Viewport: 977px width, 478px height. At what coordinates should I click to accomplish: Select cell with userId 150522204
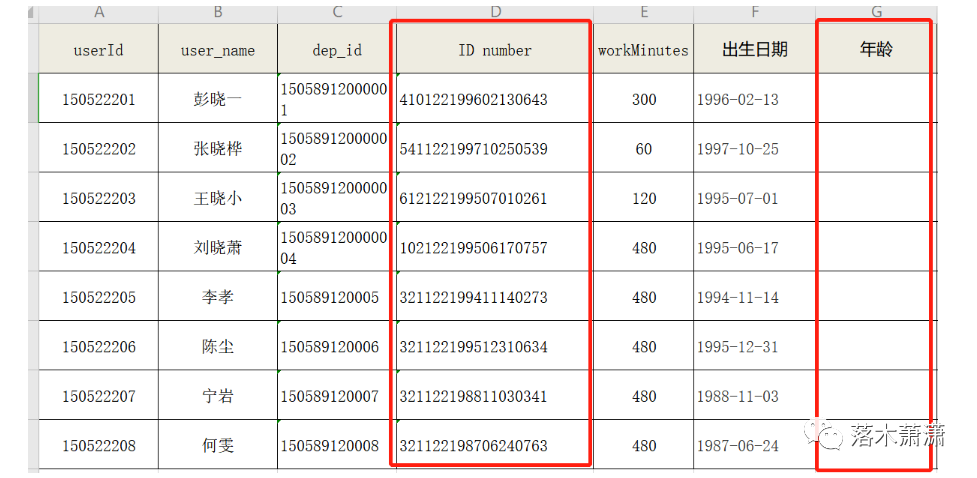pyautogui.click(x=98, y=247)
